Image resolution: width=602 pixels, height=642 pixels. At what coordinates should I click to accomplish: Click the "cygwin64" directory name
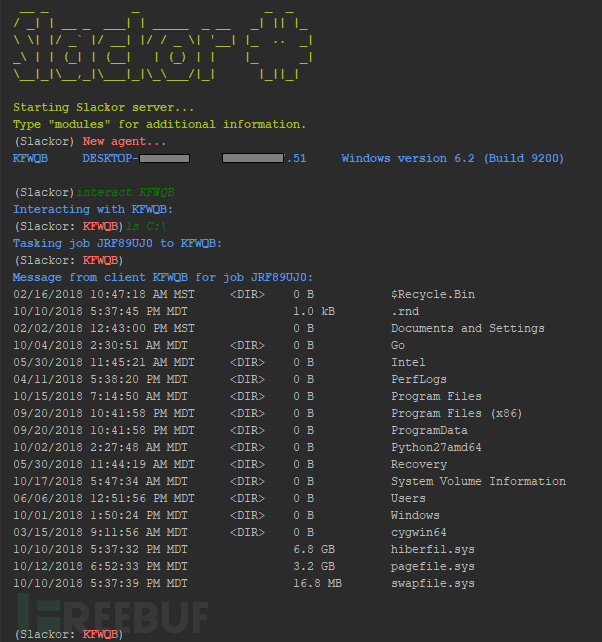click(419, 533)
